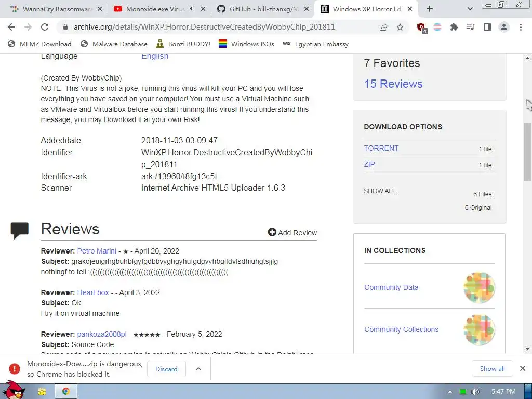Discard the blocked Monoxidex download
Viewport: 532px width, 399px height.
tap(166, 369)
